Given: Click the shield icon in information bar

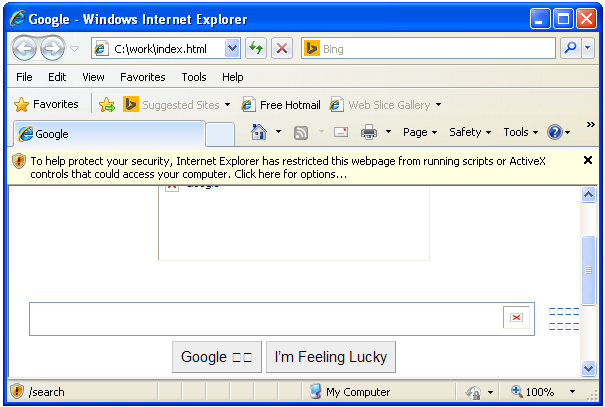Looking at the screenshot, I should click(x=19, y=161).
